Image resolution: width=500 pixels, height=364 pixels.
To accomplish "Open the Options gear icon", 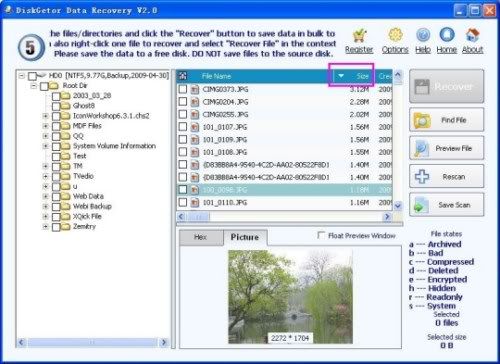I will point(395,35).
